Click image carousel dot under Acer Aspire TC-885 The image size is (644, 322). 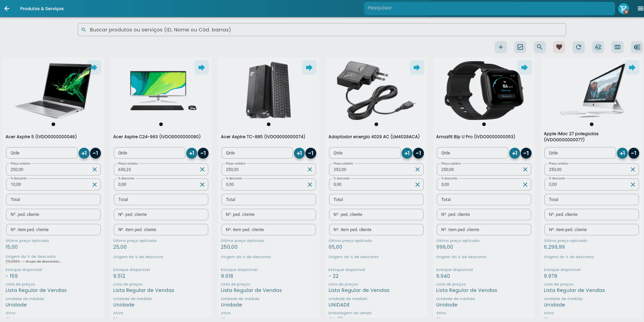pyautogui.click(x=268, y=124)
